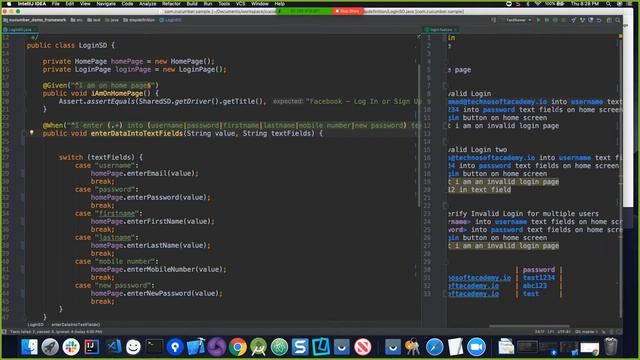
Task: Run the TestRunner configuration with the green play icon
Action: [538, 20]
